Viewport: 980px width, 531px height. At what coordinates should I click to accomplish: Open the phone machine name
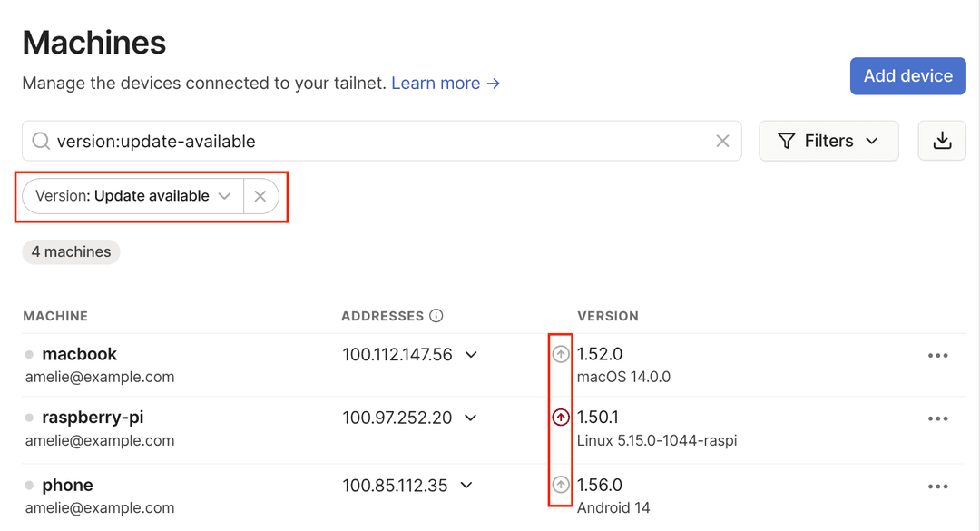[67, 486]
